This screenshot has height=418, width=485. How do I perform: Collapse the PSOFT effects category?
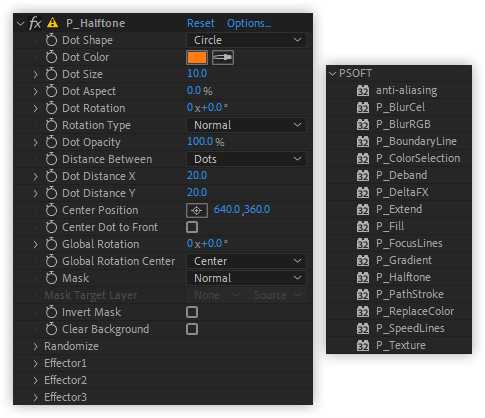[x=332, y=74]
